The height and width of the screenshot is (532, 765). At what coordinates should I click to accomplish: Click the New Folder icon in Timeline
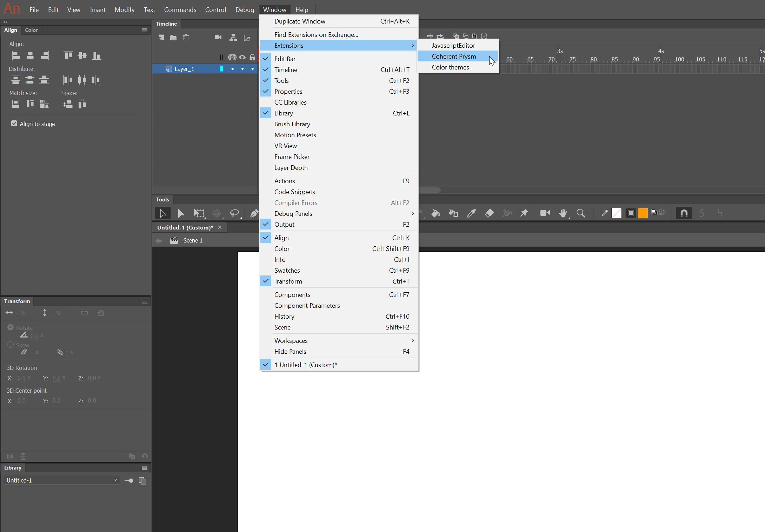173,38
